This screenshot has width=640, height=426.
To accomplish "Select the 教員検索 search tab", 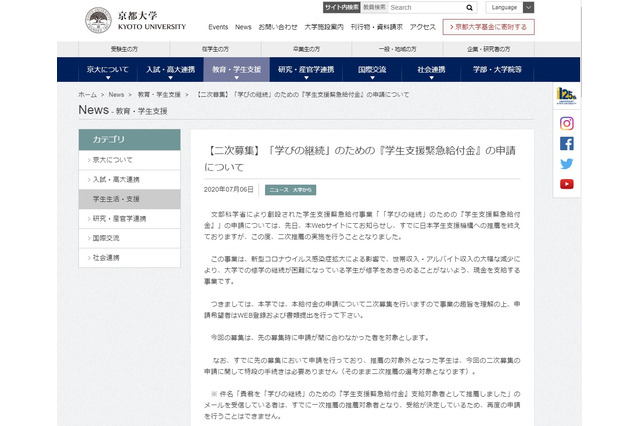I will pyautogui.click(x=374, y=7).
